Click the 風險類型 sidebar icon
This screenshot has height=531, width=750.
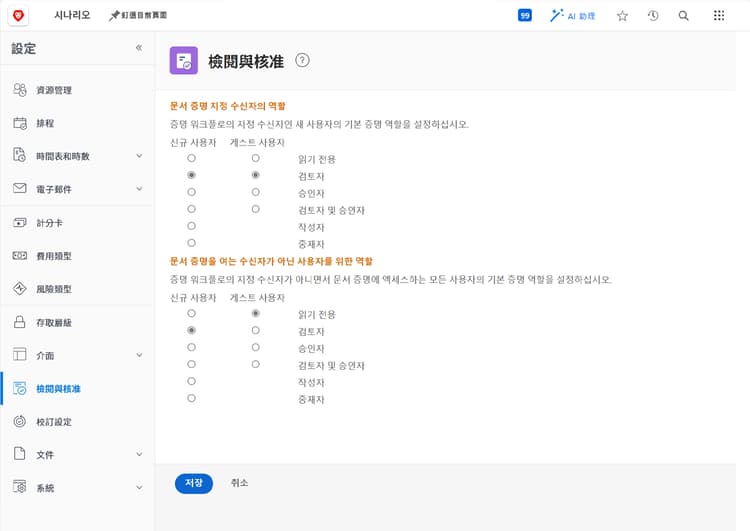pos(20,288)
